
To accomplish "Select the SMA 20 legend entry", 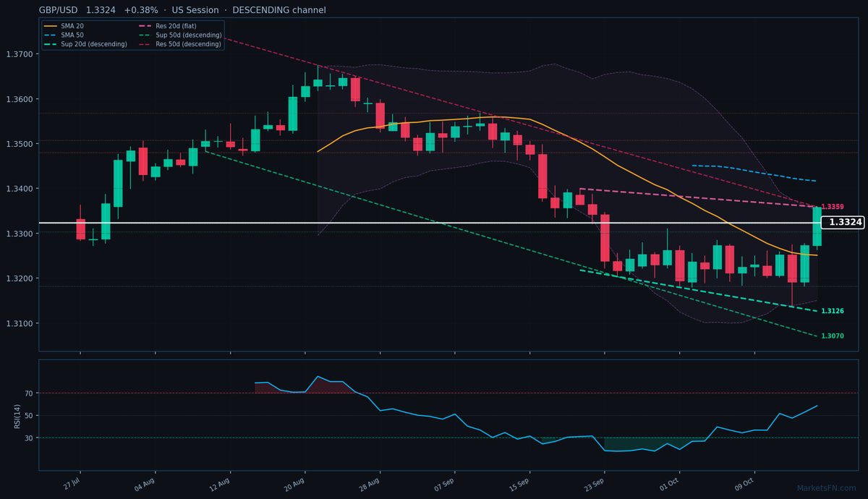I will pyautogui.click(x=62, y=26).
